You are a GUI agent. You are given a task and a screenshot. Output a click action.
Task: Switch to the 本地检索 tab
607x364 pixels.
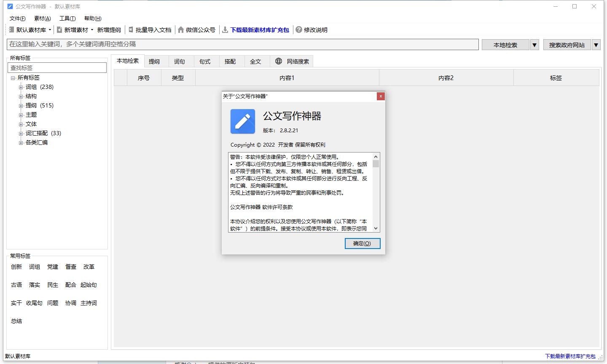pyautogui.click(x=128, y=61)
